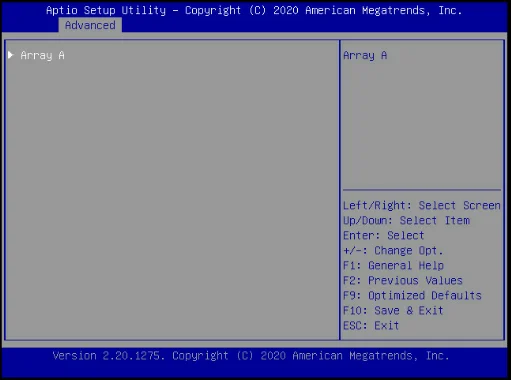Click the +/-: Change Opt. hint
Screen dimensions: 511x380
(393, 250)
